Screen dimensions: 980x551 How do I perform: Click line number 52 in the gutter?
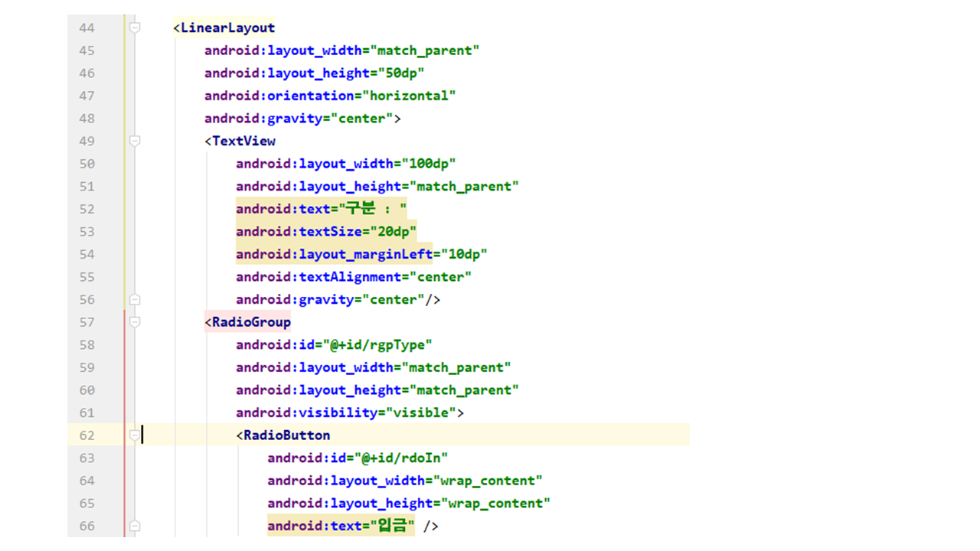pos(87,209)
